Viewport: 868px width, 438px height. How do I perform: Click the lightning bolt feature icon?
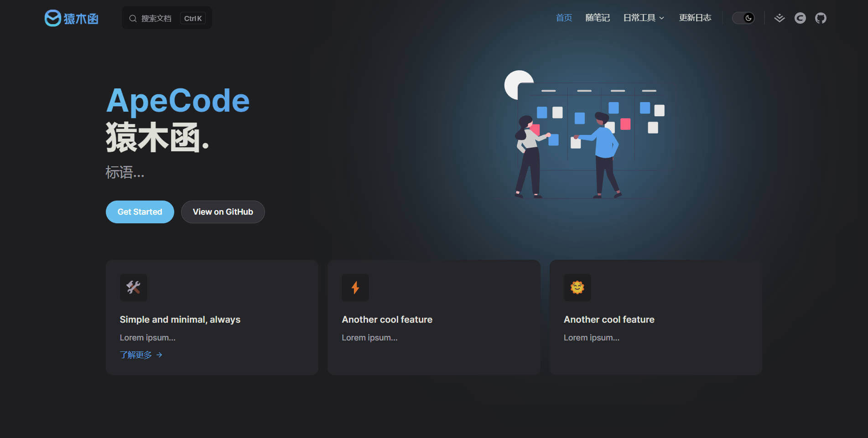point(355,287)
